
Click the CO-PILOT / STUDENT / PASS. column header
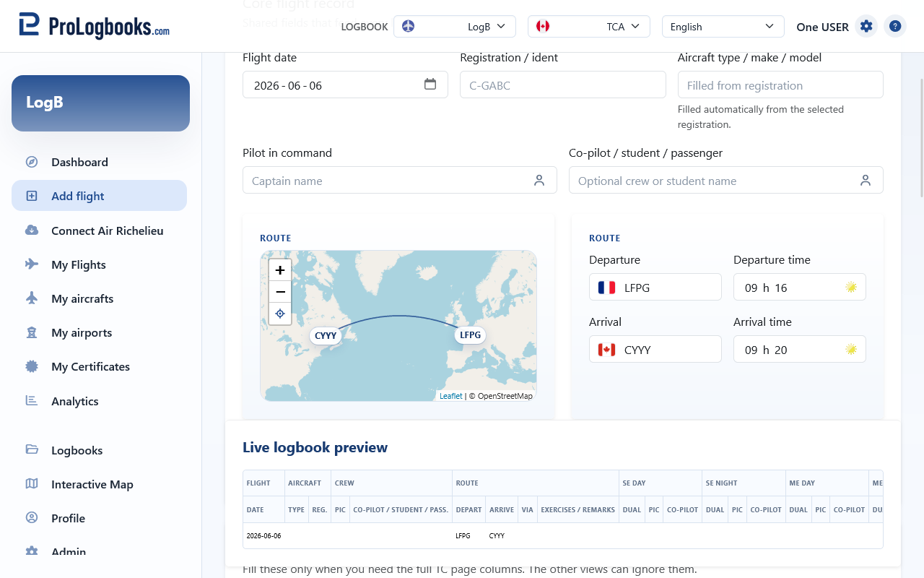pos(401,509)
